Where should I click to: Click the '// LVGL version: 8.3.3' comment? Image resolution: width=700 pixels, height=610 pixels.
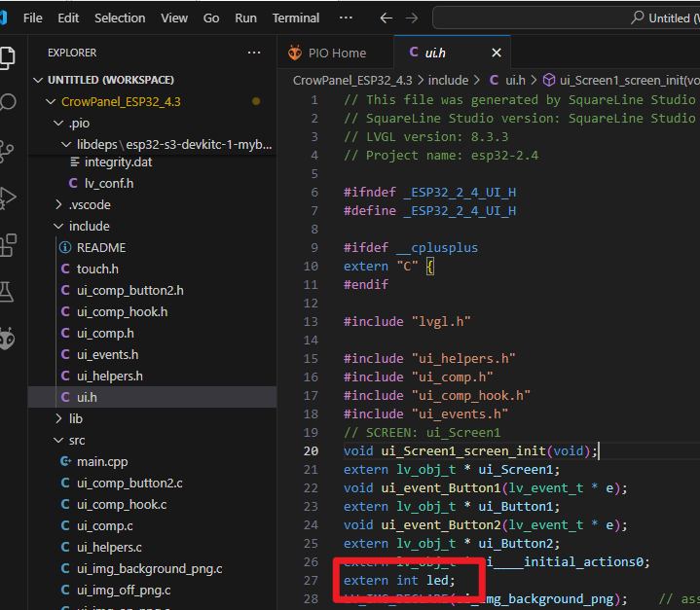425,136
